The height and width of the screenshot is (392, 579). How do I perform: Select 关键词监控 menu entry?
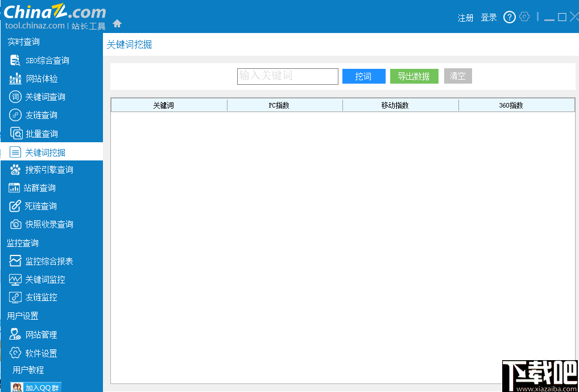tap(45, 279)
